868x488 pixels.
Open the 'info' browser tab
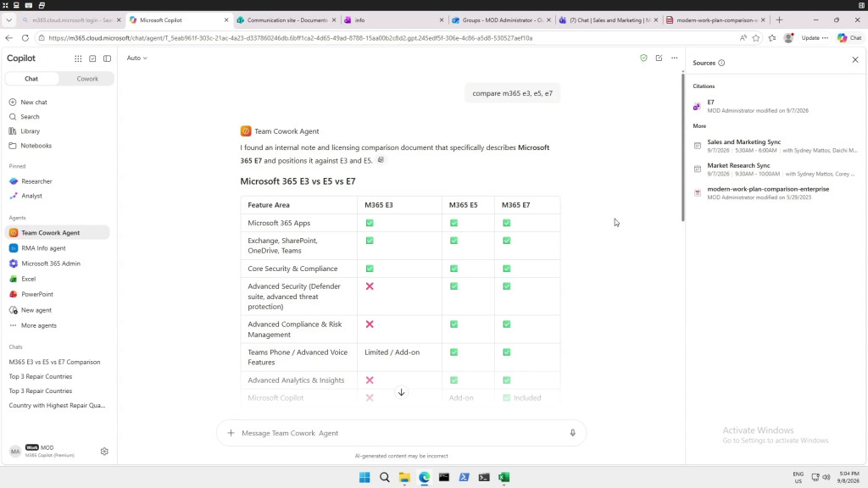pos(393,20)
